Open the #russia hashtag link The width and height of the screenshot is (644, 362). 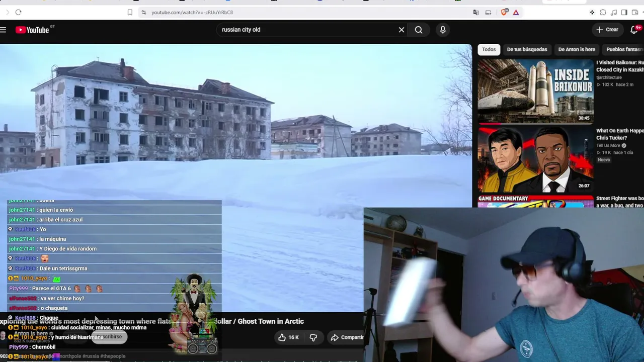click(x=89, y=356)
